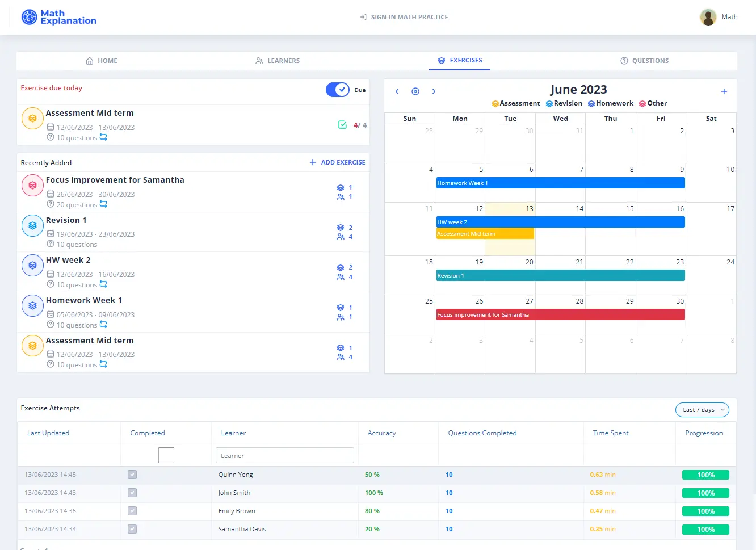Image resolution: width=756 pixels, height=550 pixels.
Task: Toggle the Due switch off
Action: pyautogui.click(x=337, y=90)
